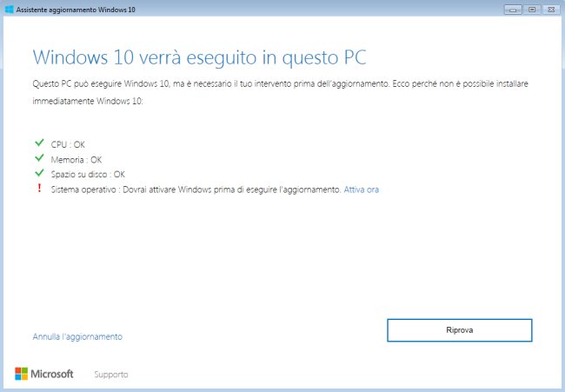565x392 pixels.
Task: Click the Spazio su disco checkmark
Action: click(38, 173)
